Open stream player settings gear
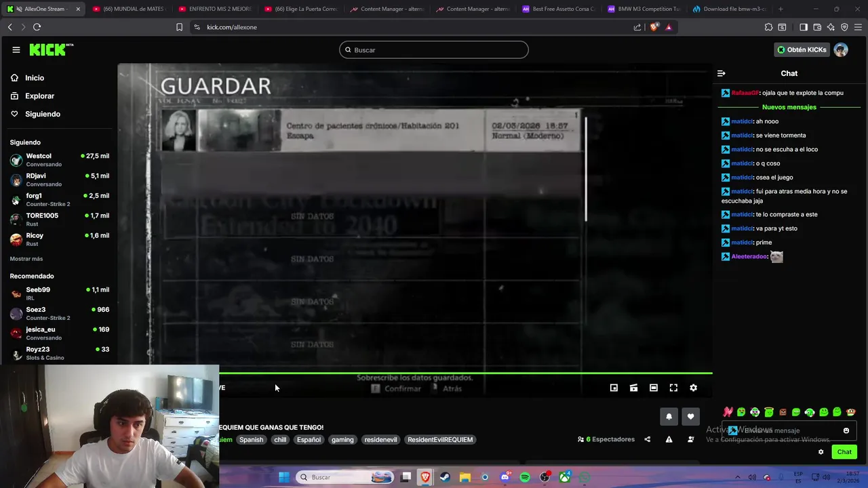This screenshot has width=868, height=488. 693,388
